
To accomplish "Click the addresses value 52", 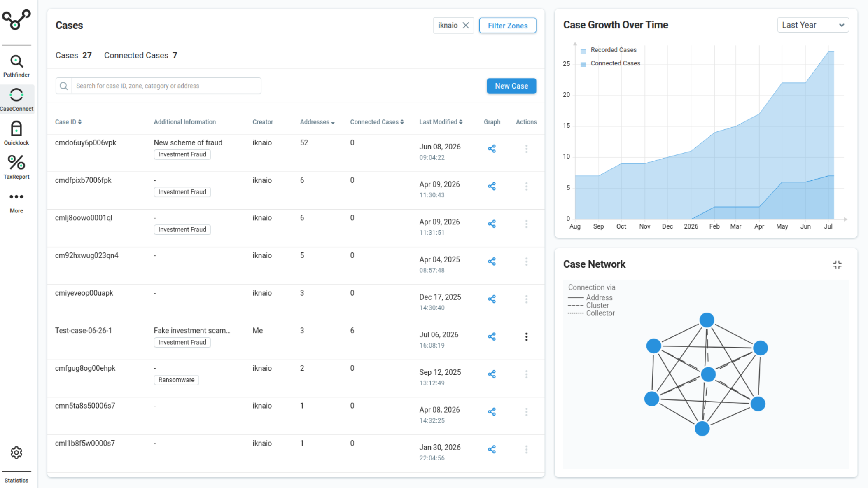I will (304, 143).
